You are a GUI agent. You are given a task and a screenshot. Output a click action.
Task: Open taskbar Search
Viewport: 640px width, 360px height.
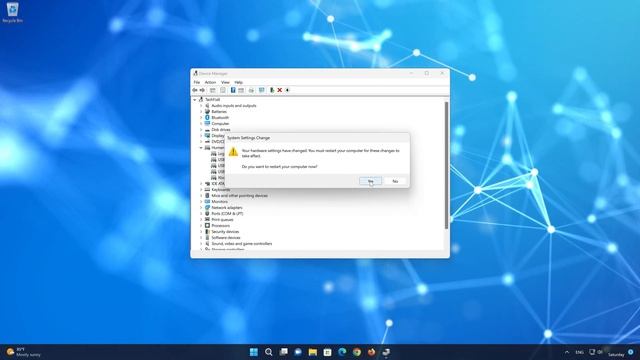tap(268, 352)
